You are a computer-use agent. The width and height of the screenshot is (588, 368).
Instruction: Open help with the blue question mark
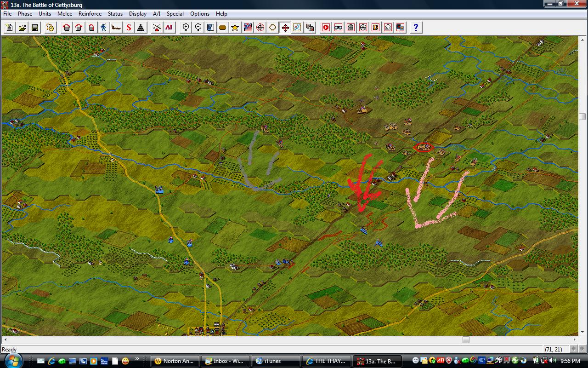(x=416, y=28)
